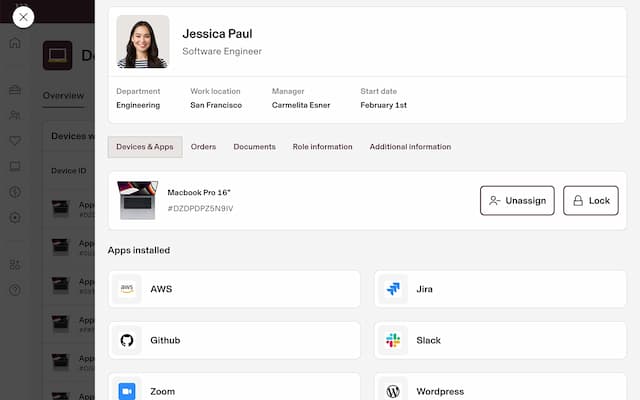This screenshot has width=640, height=400.
Task: Unassign the Macbook Pro device
Action: pos(517,200)
